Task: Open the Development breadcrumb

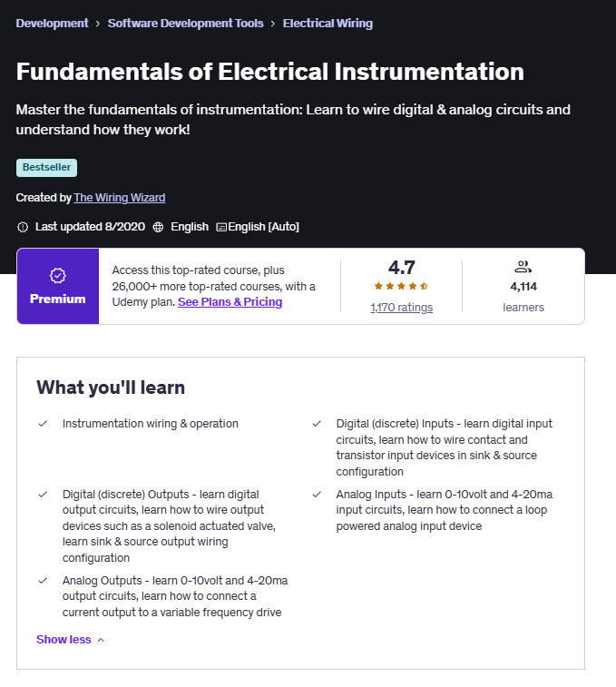Action: (52, 24)
